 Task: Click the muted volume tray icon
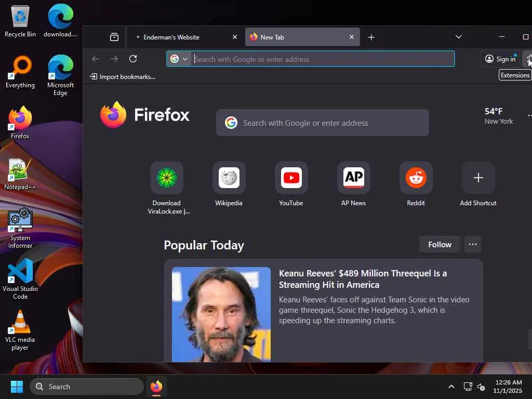[x=481, y=387]
